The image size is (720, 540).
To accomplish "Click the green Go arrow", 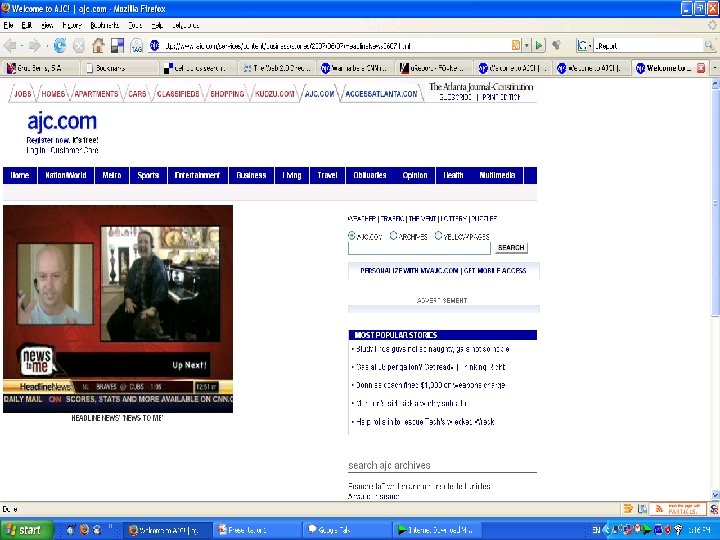I will point(539,45).
